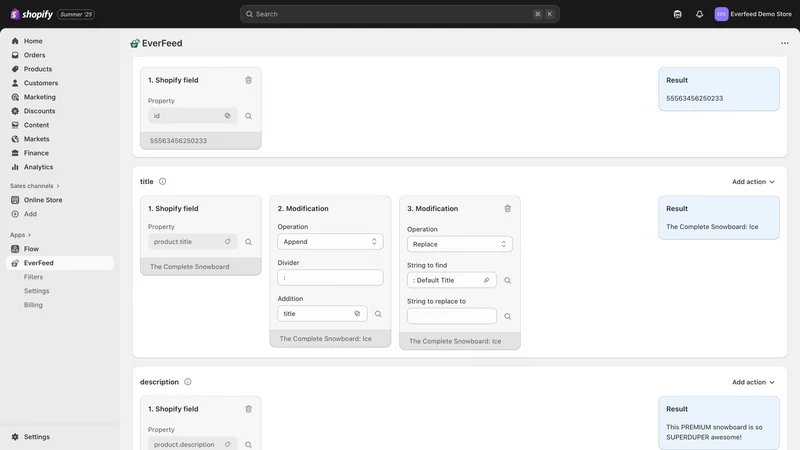Click the icon inside product.description field

228,444
